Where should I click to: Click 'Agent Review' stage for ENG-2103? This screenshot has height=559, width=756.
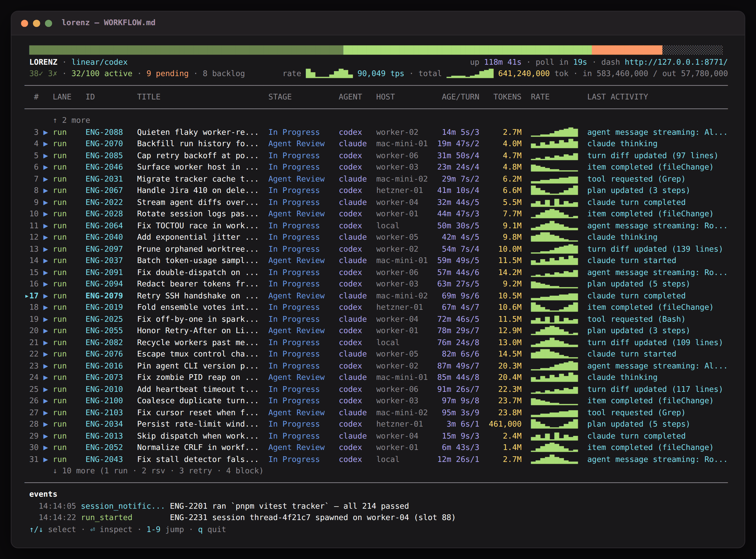coord(296,413)
